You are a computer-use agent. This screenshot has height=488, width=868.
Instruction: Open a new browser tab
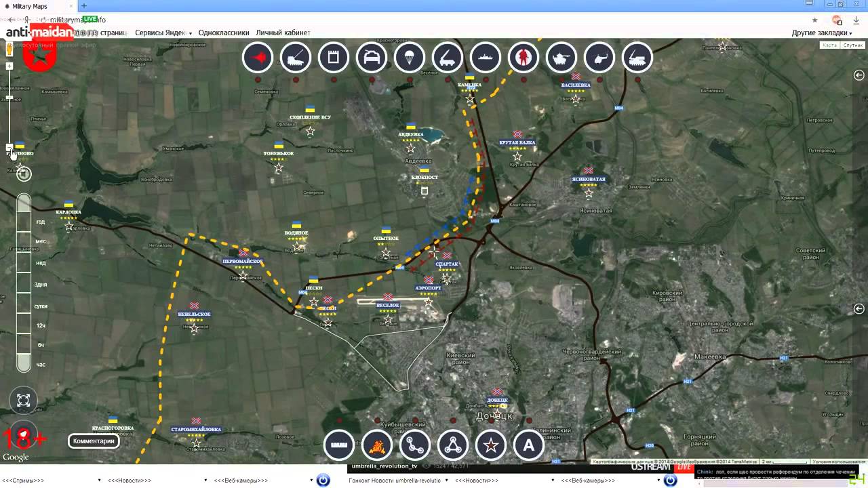pos(84,6)
